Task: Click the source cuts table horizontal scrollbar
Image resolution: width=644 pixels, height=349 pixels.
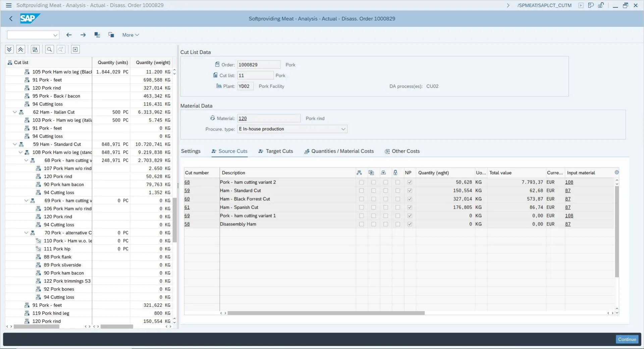Action: pos(326,313)
